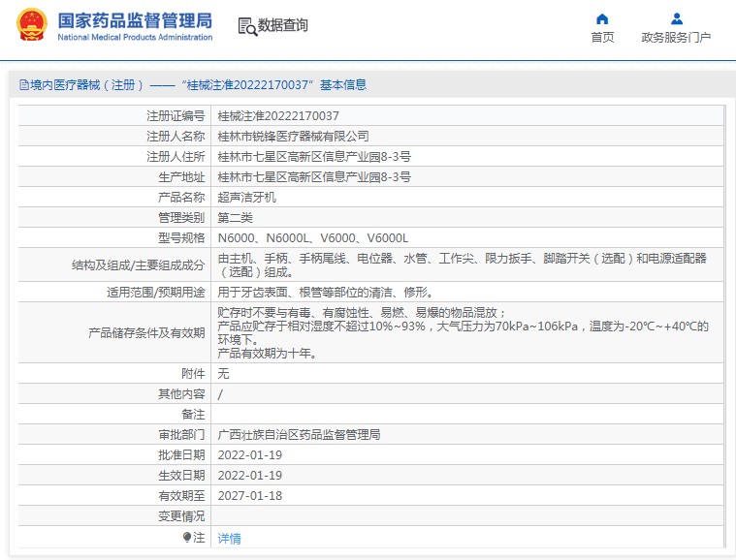Open the 首页 text link
Viewport: 736px width, 560px height.
coord(602,38)
